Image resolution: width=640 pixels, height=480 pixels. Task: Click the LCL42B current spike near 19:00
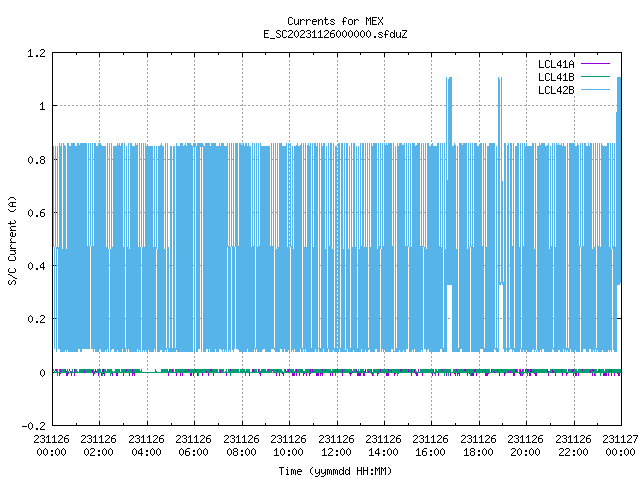[x=500, y=110]
